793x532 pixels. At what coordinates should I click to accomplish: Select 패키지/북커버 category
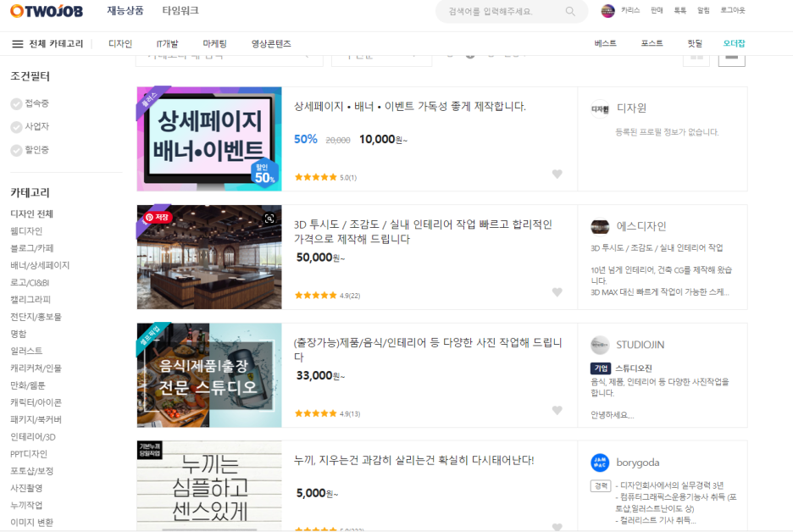(36, 419)
